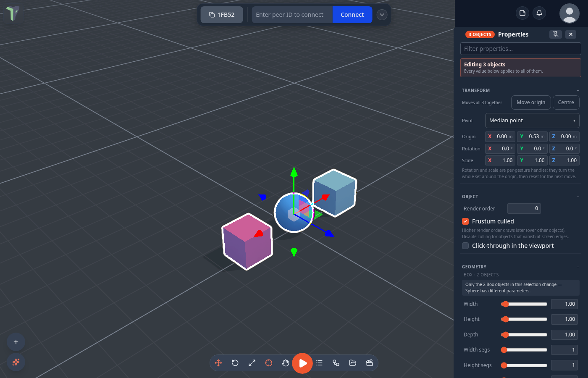Click the Width segs value field

click(x=564, y=350)
